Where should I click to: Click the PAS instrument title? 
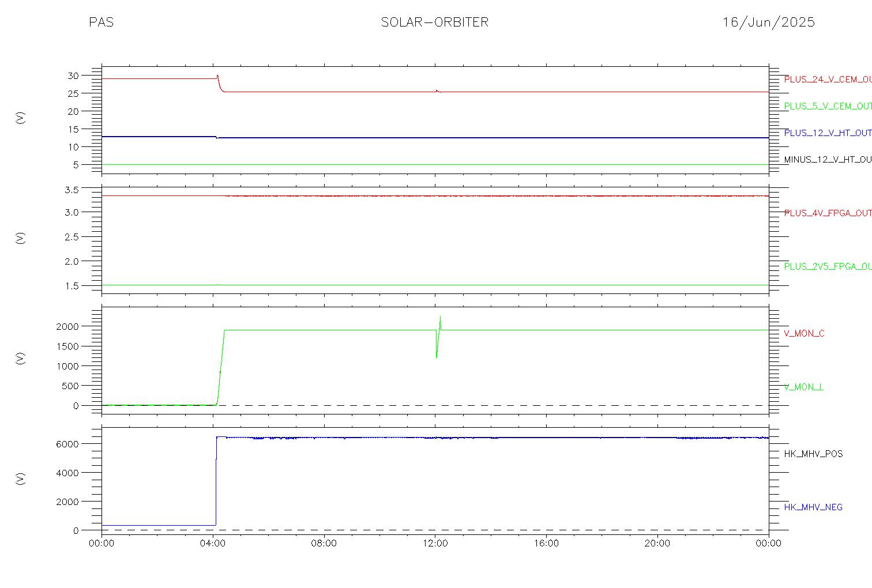[101, 22]
